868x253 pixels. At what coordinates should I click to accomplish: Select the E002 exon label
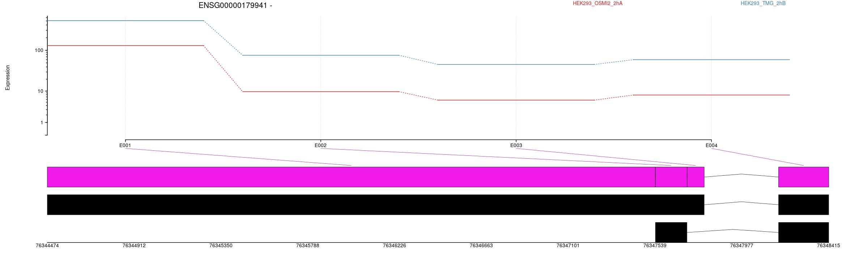pos(320,146)
